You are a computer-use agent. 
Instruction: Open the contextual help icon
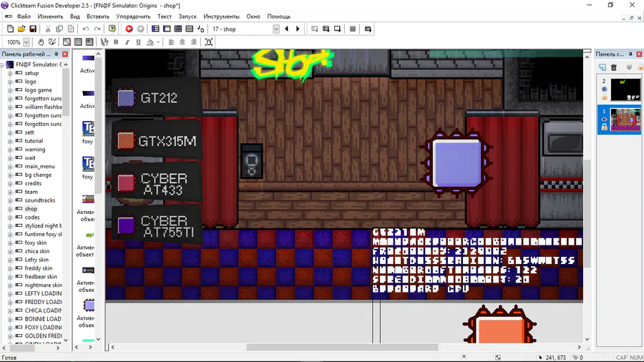pos(112,29)
